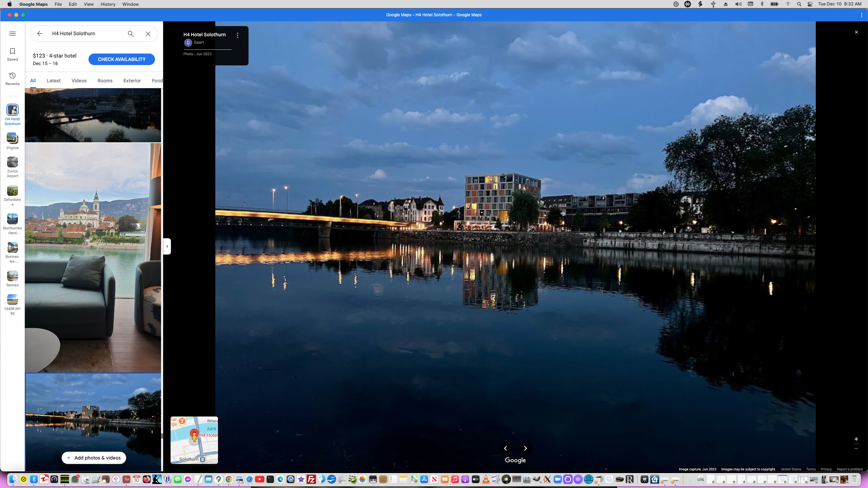Open Recents history icon in sidebar
The width and height of the screenshot is (868, 488).
[x=13, y=79]
